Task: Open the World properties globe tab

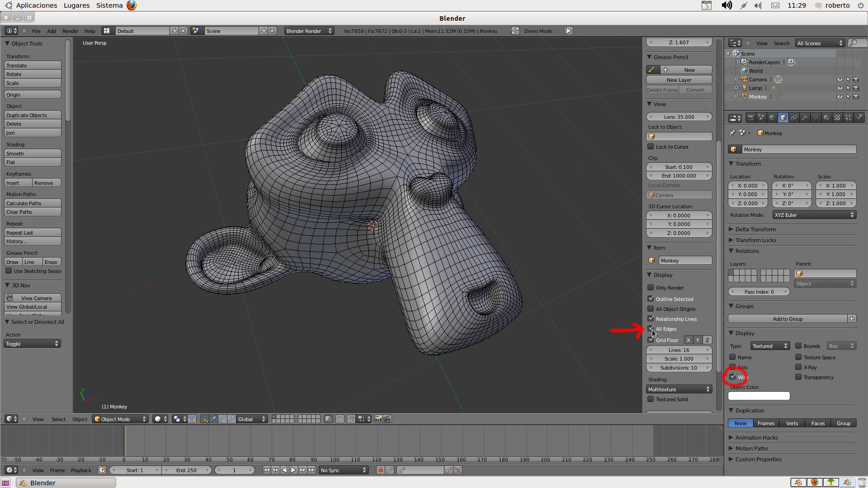Action: (x=773, y=117)
